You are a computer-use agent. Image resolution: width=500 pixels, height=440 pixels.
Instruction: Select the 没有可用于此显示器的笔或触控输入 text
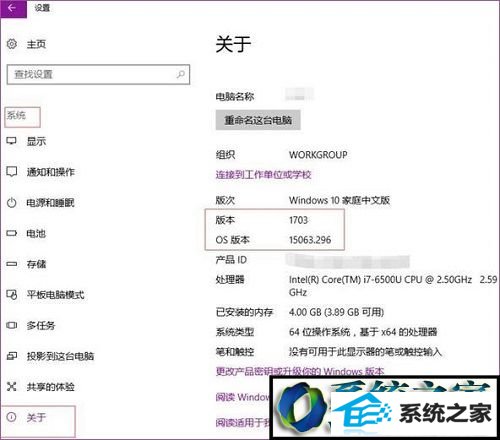pos(365,351)
